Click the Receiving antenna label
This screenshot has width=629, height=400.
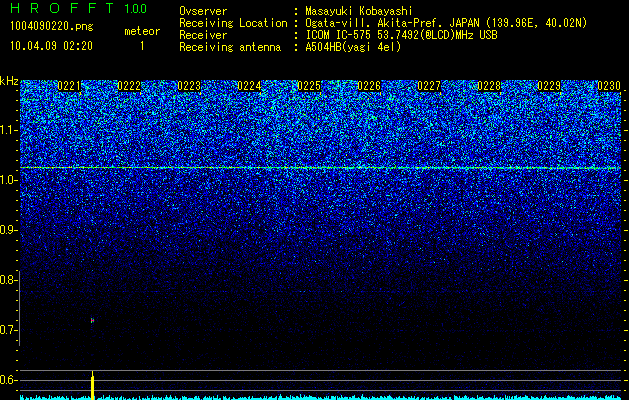(230, 47)
